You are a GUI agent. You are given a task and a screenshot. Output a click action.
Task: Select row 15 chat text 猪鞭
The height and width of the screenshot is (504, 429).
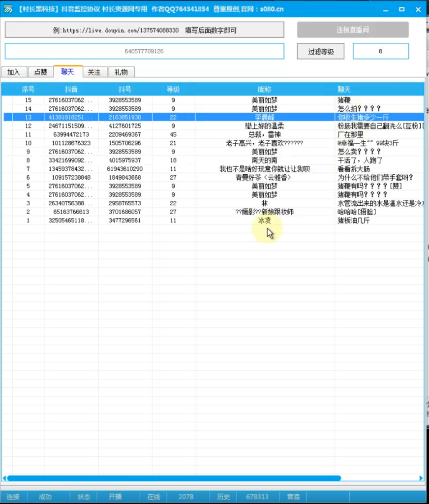tap(344, 100)
